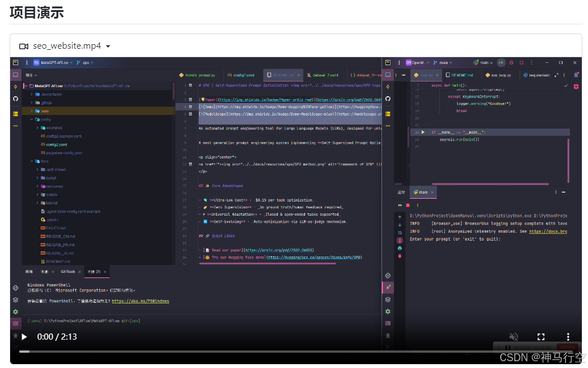
Task: Toggle soft-wrap icon in Run console
Action: 400,233
